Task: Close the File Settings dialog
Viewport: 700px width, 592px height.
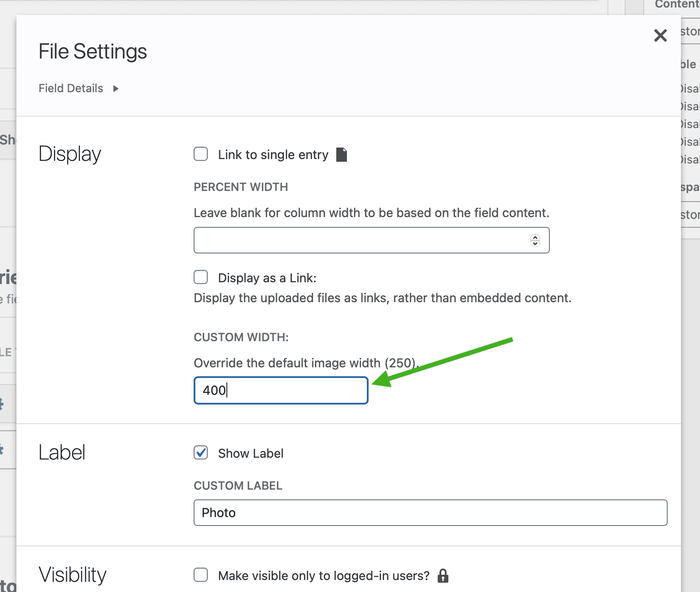Action: click(x=660, y=35)
